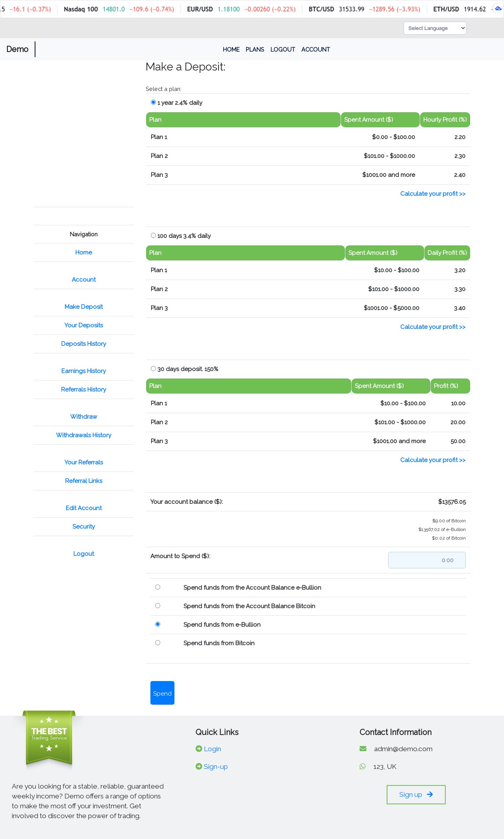Go to ACCOUNT in the top menu
Viewport: 504px width, 839px height.
[x=315, y=50]
